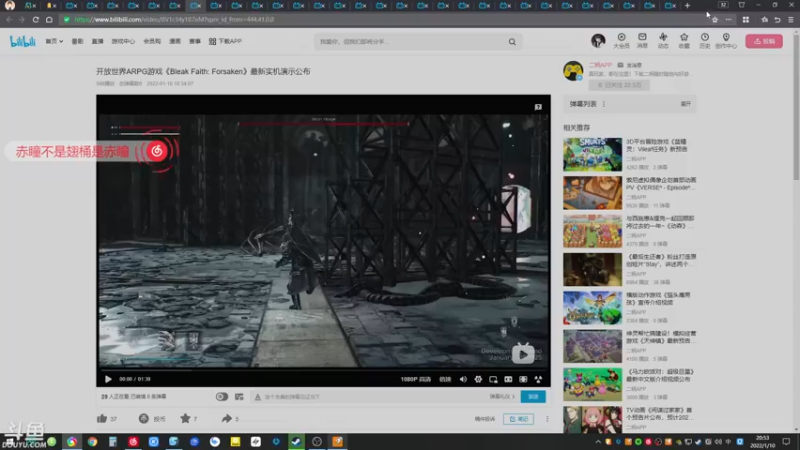Image resolution: width=800 pixels, height=450 pixels.
Task: Click the video progress bar
Action: click(323, 370)
